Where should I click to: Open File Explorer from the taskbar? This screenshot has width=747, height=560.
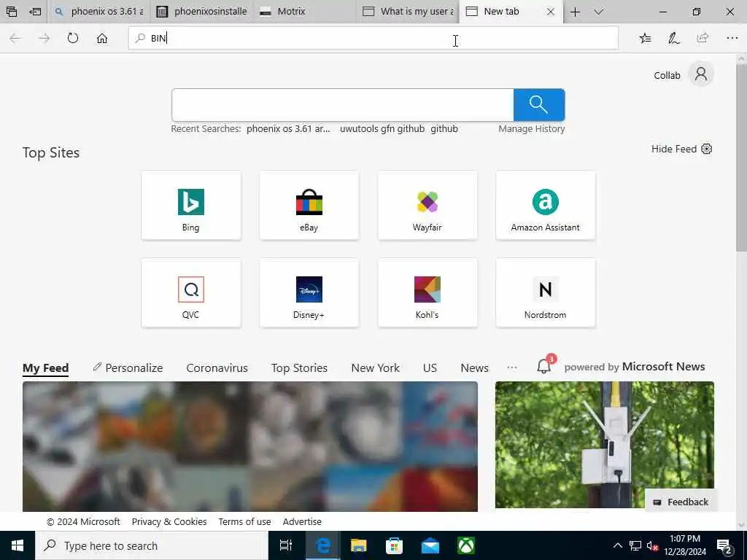pos(359,545)
